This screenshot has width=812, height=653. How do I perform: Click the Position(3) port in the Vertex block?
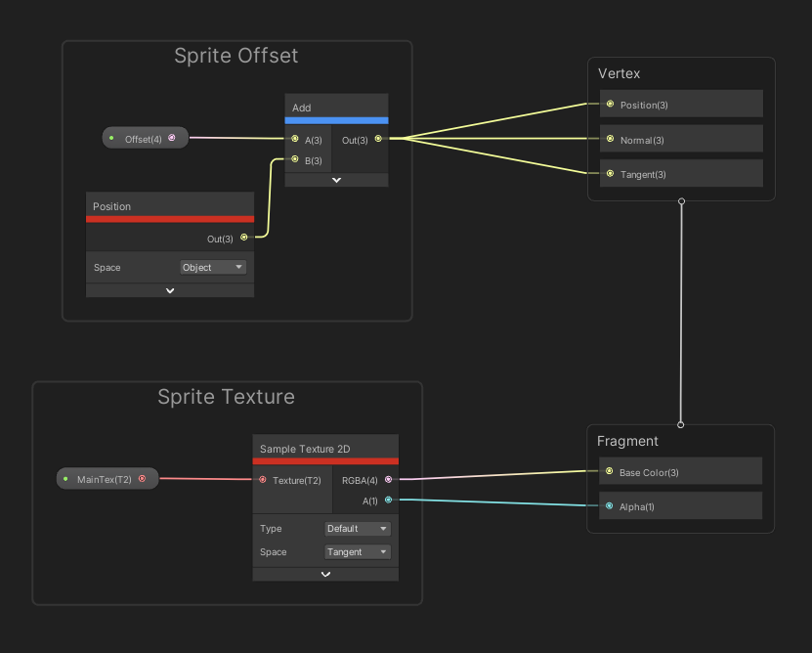[x=611, y=104]
